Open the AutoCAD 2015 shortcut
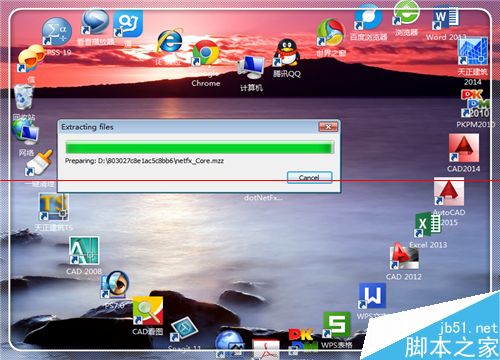This screenshot has height=360, width=500. pos(449,191)
